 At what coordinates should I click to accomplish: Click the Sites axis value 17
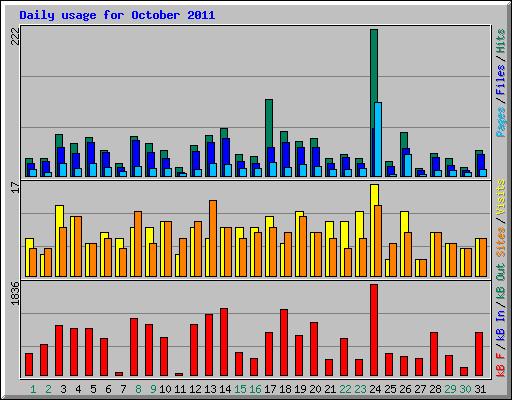pos(15,188)
